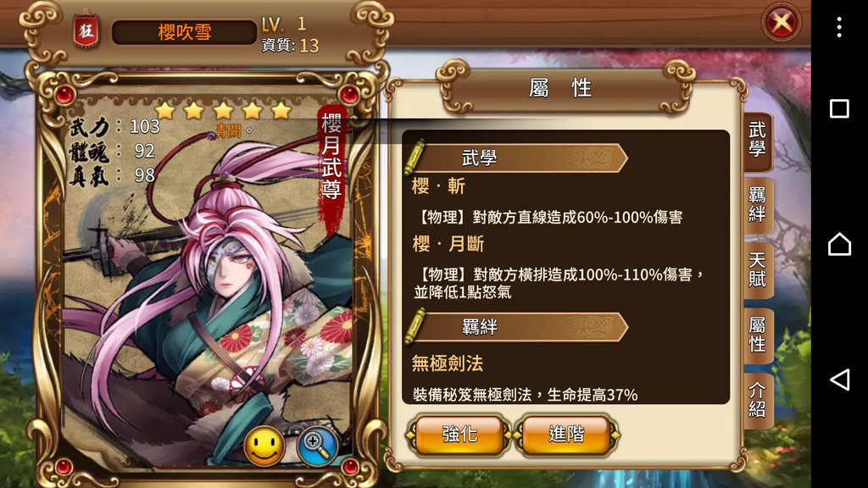This screenshot has width=868, height=488.
Task: Switch to the 羈絆 side tab
Action: [757, 205]
